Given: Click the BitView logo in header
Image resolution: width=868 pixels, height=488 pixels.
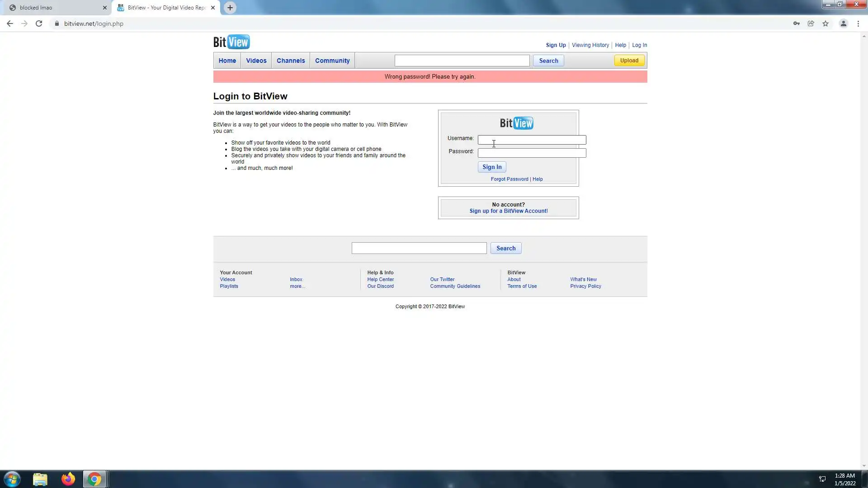Looking at the screenshot, I should (x=231, y=42).
